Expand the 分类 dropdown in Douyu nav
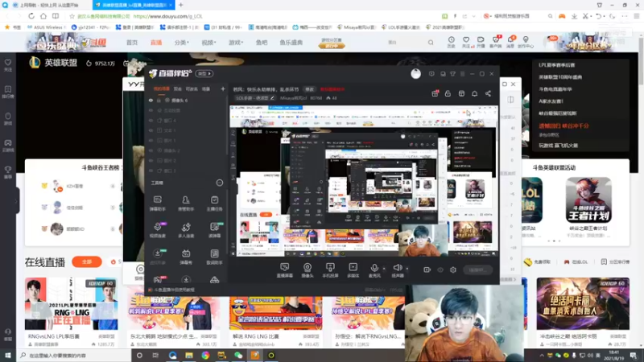Screen dimensions: 644x362 [182, 43]
